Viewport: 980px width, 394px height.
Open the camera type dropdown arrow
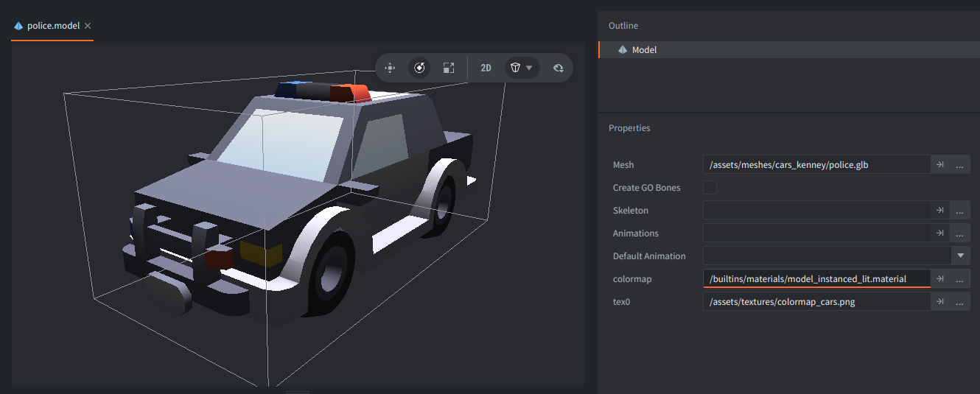click(x=529, y=68)
